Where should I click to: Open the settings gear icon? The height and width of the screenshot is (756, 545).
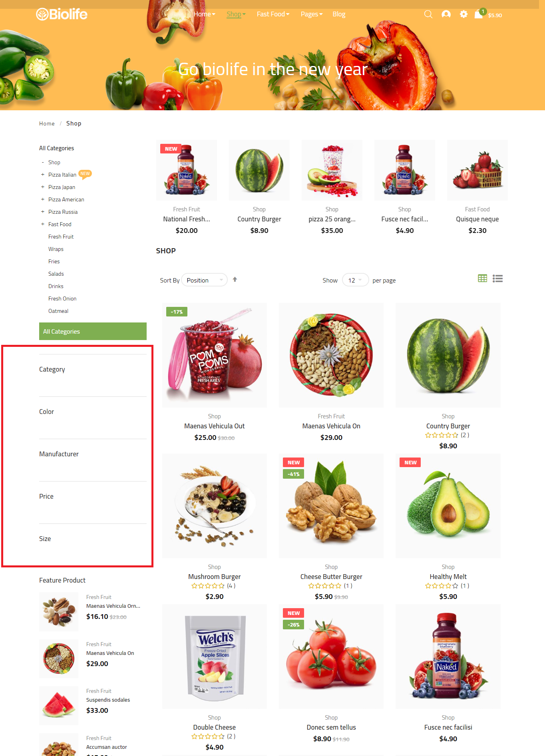463,14
